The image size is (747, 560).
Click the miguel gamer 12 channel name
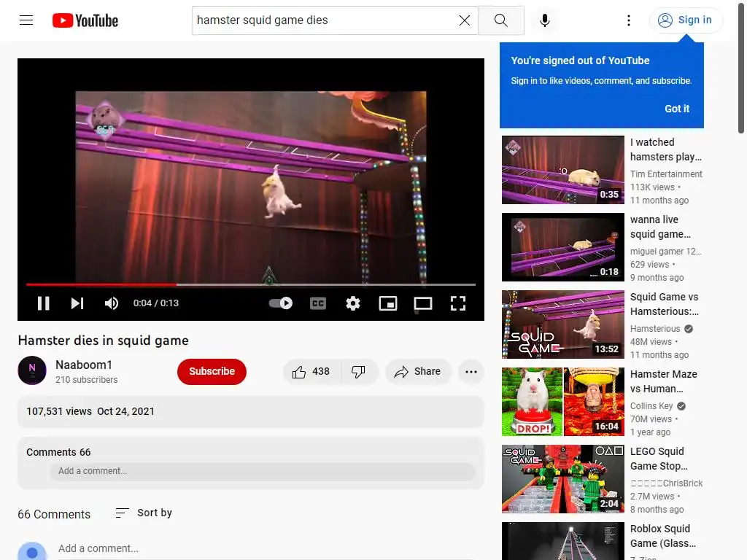tap(665, 252)
